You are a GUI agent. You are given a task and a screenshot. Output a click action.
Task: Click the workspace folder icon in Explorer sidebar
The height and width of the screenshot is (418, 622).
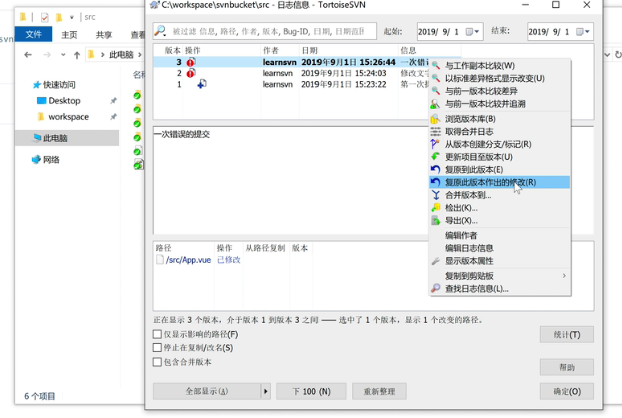pos(40,117)
